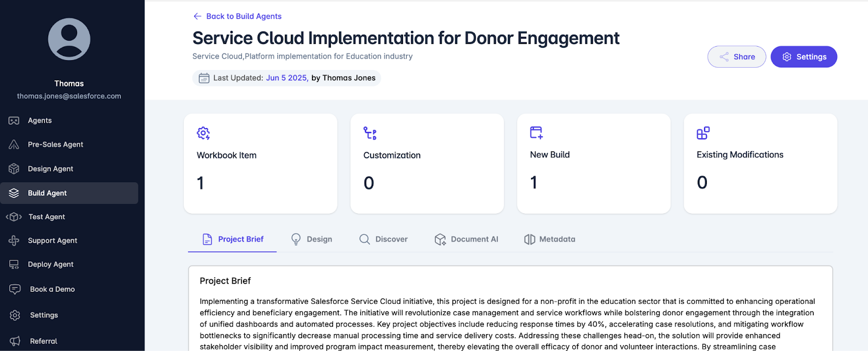Select Build Agent in sidebar
868x351 pixels.
69,193
